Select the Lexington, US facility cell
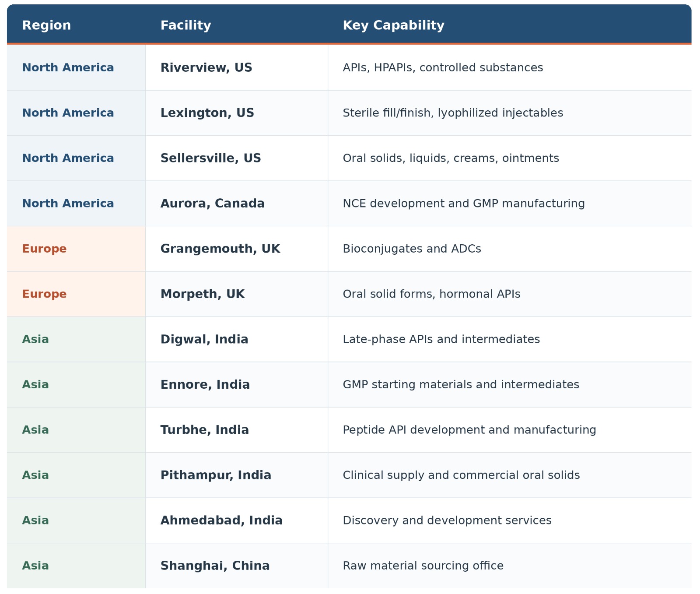The width and height of the screenshot is (700, 594). [x=237, y=113]
